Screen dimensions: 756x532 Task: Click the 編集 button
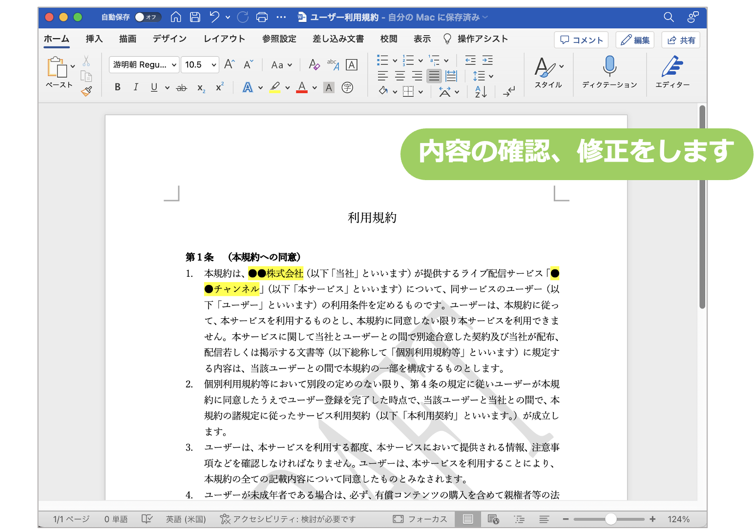pyautogui.click(x=635, y=40)
